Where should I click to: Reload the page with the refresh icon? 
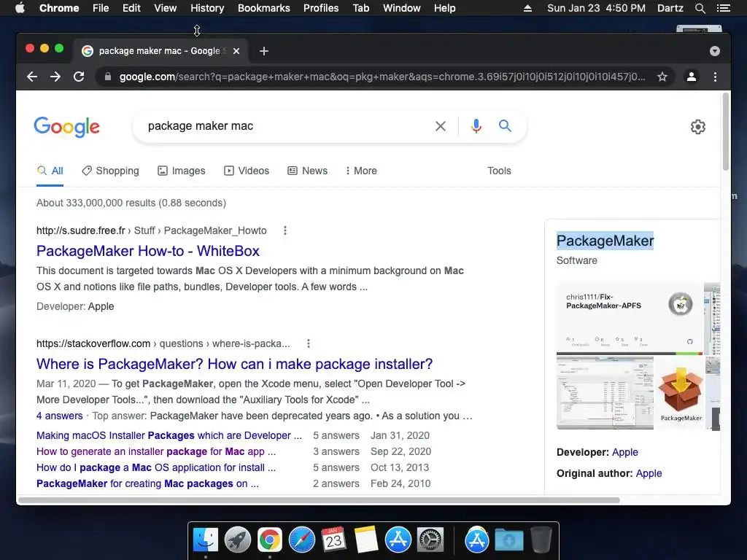pos(79,77)
